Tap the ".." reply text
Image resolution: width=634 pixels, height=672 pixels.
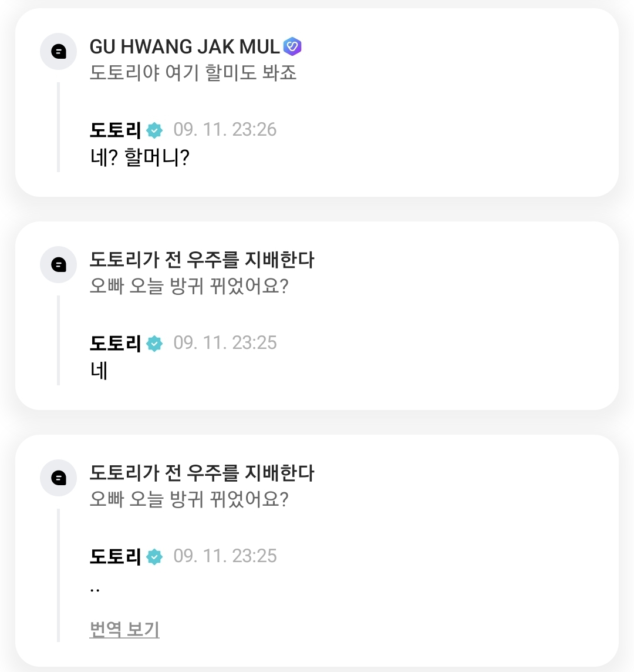[x=95, y=587]
